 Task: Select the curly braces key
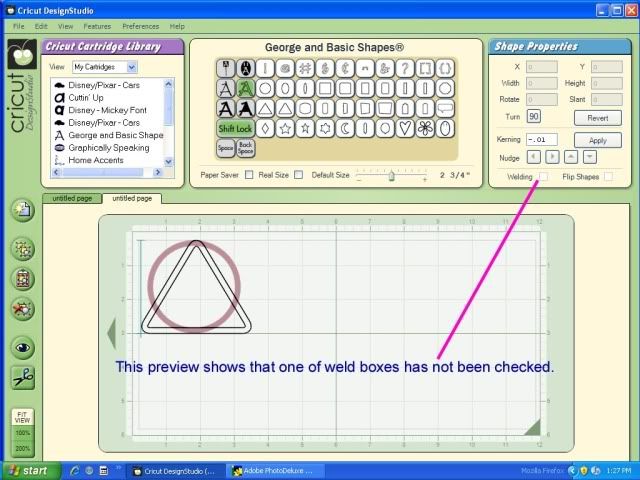(x=445, y=69)
